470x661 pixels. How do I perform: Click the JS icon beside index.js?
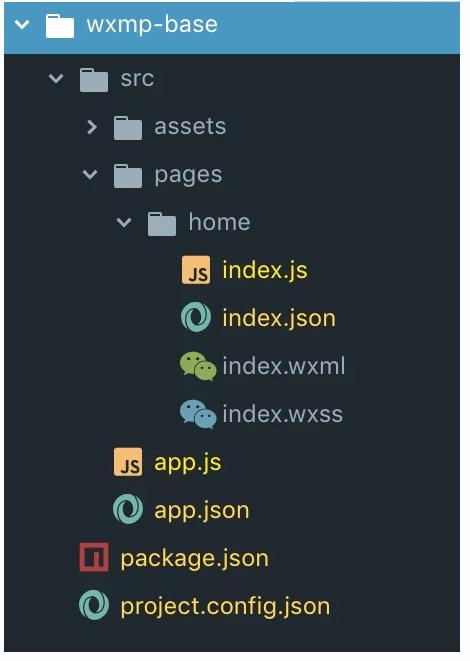tap(196, 270)
